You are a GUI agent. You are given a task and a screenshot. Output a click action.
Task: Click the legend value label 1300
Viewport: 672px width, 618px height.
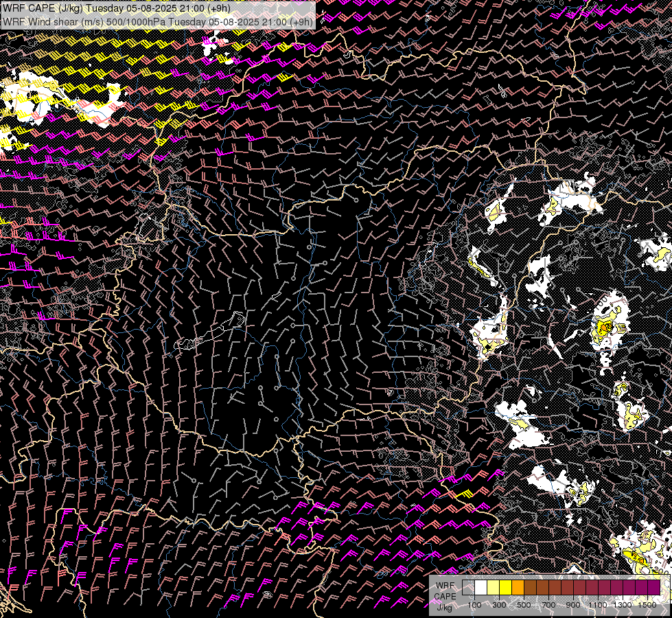coord(623,605)
